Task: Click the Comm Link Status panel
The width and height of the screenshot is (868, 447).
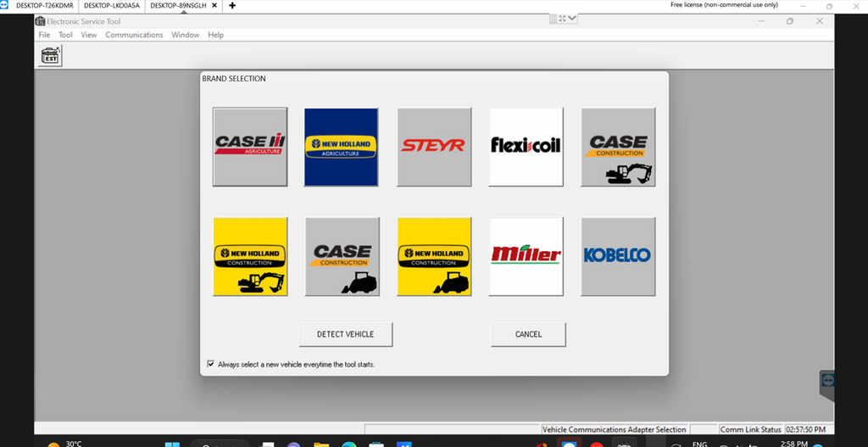Action: 750,429
